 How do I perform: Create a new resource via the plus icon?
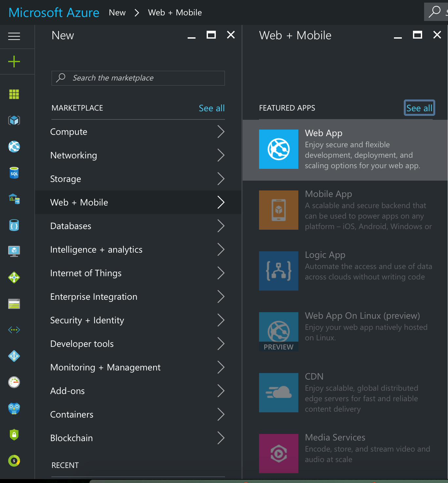click(14, 62)
